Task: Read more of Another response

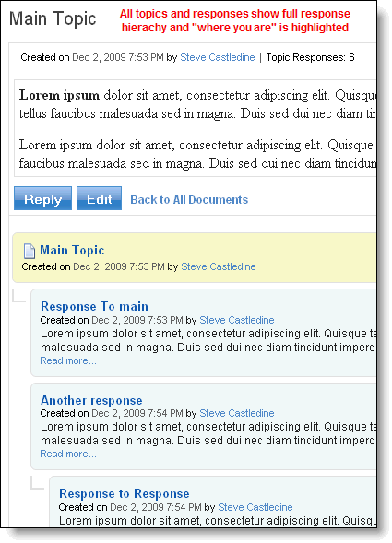Action: 68,454
